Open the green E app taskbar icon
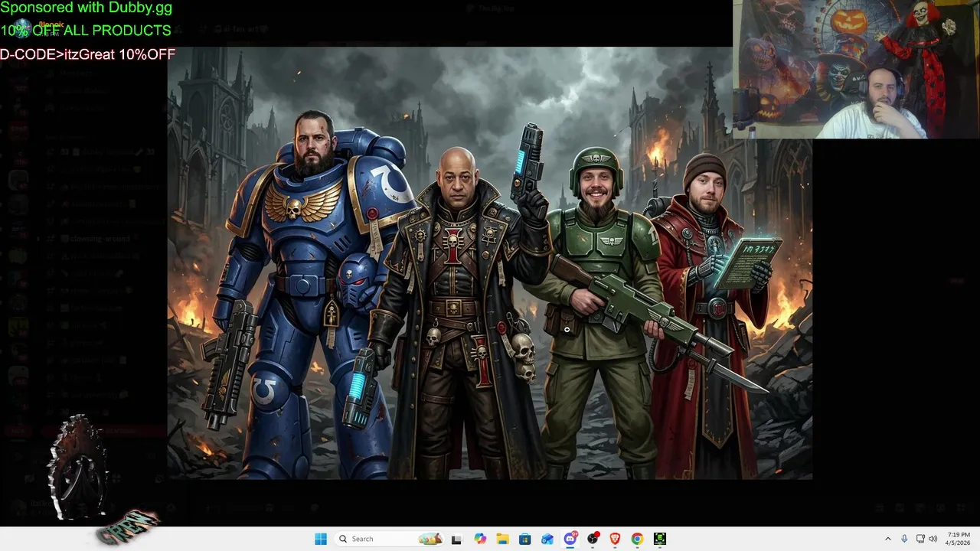Screen dimensions: 980x551 660,539
